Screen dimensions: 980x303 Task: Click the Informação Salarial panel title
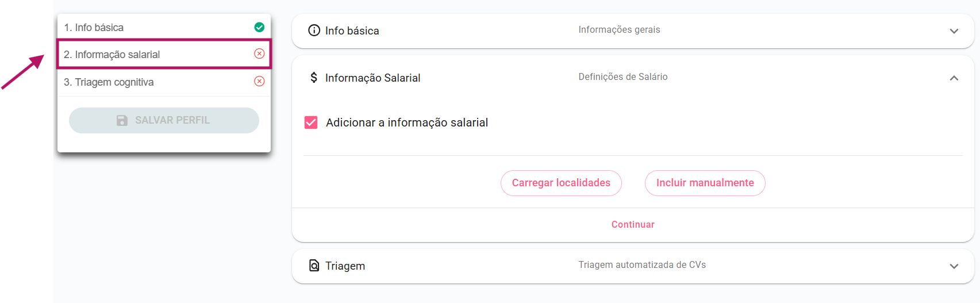(x=372, y=78)
